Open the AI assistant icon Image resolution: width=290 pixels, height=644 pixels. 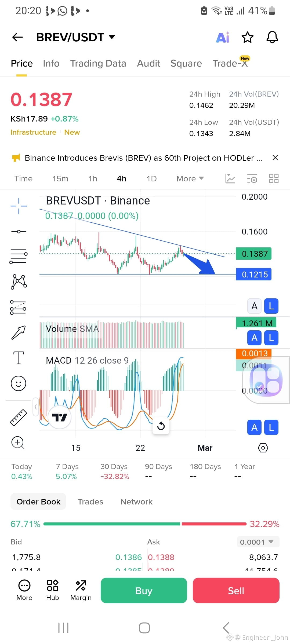(x=223, y=37)
